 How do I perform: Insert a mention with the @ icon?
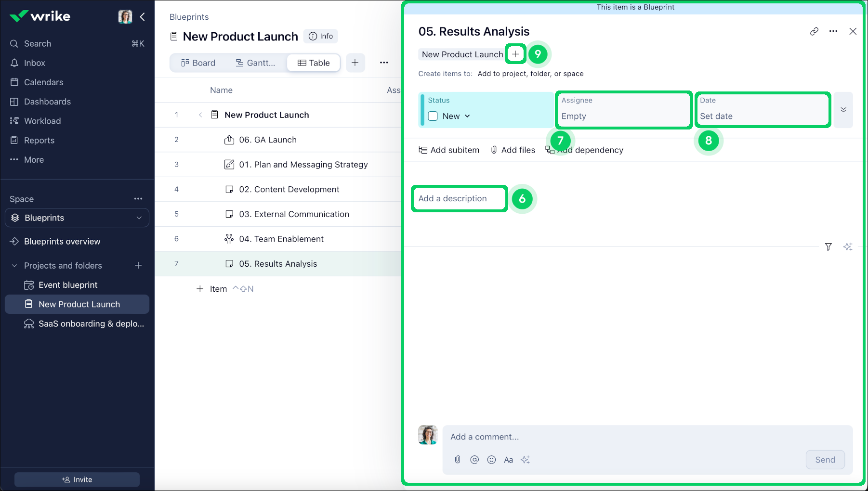[x=474, y=460]
